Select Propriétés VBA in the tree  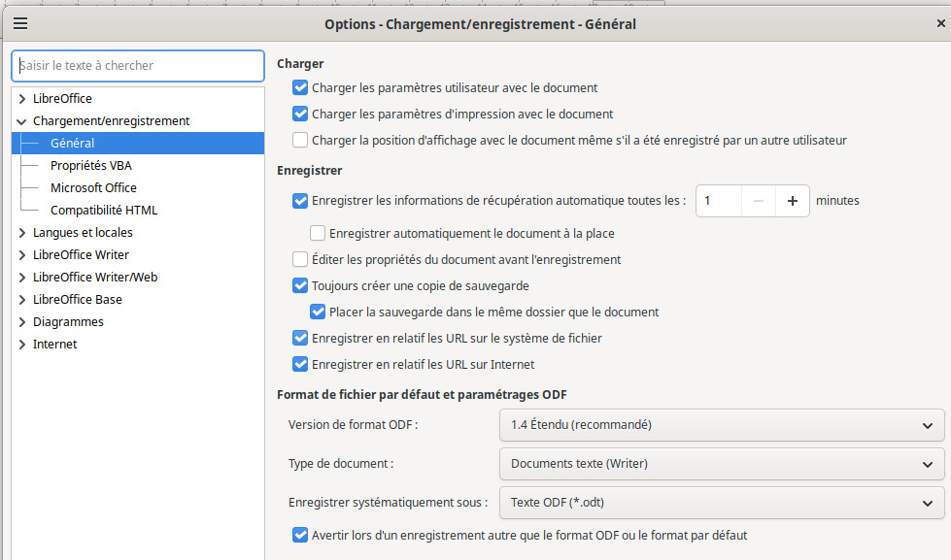click(91, 166)
